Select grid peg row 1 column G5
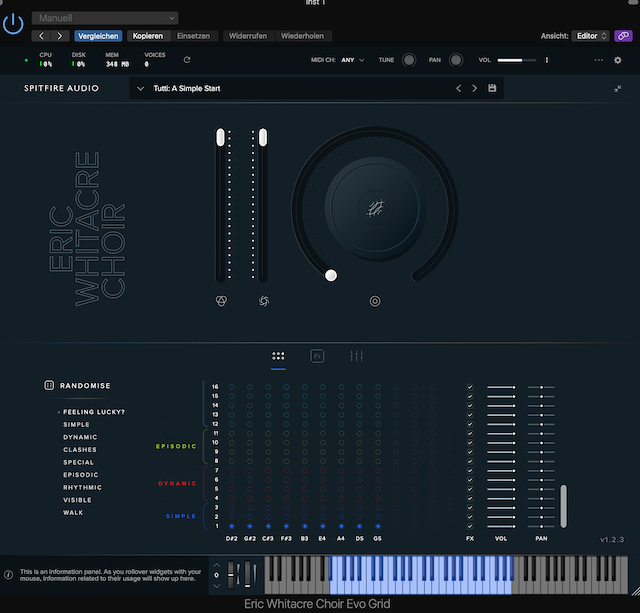Screen dimensions: 640x613 pos(378,526)
